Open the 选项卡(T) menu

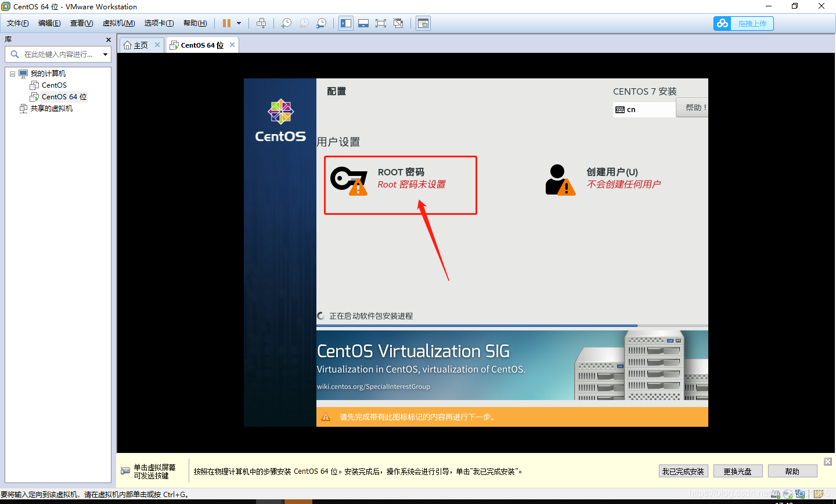click(x=159, y=23)
